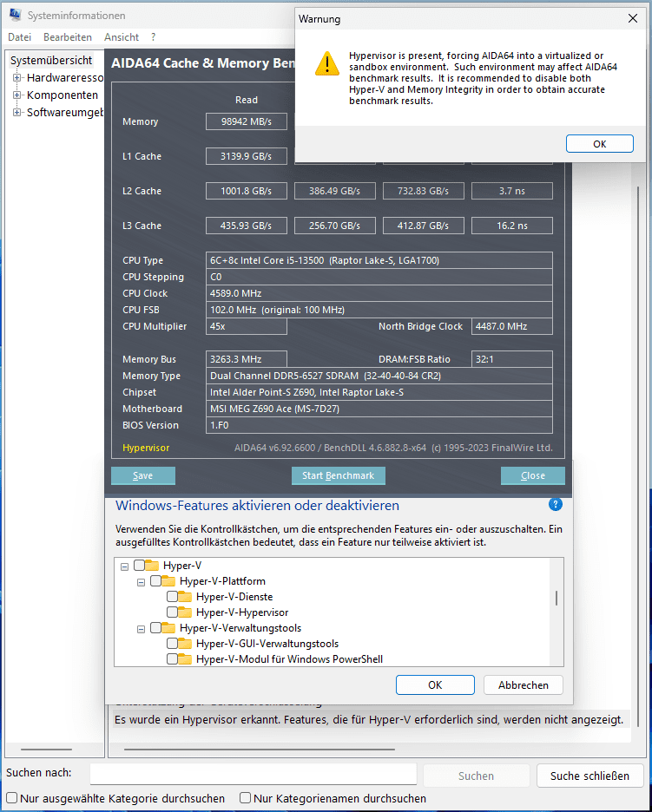Click L2 Cache latency 3.7 ns
652x812 pixels.
coord(512,191)
